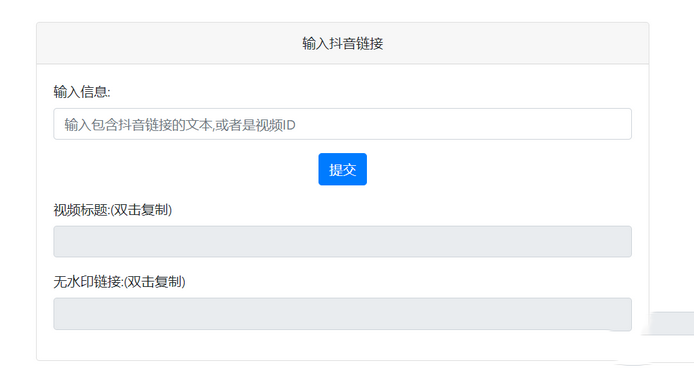Select the 视频标题 gray output field
The width and height of the screenshot is (694, 387).
[x=342, y=241]
